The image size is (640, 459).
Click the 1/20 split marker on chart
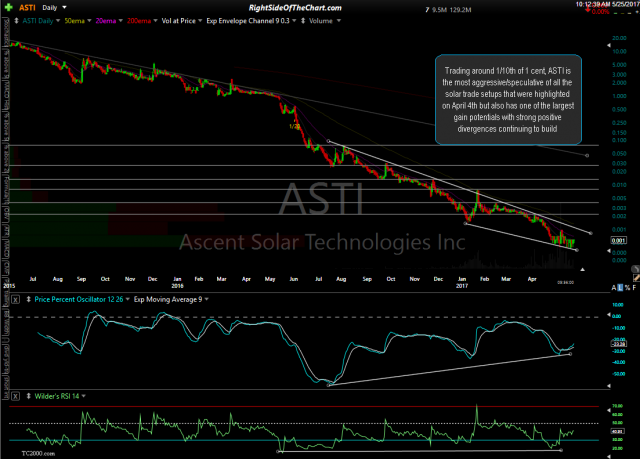click(x=294, y=126)
